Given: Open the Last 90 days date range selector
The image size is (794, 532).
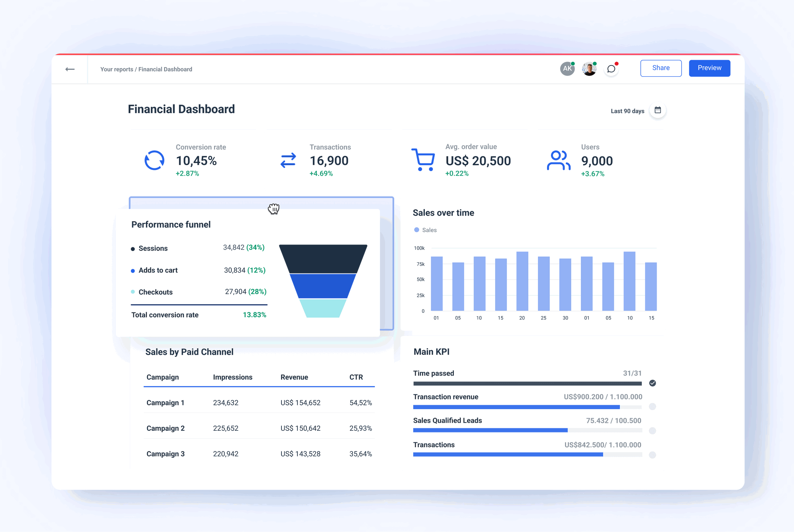Looking at the screenshot, I should coord(627,111).
